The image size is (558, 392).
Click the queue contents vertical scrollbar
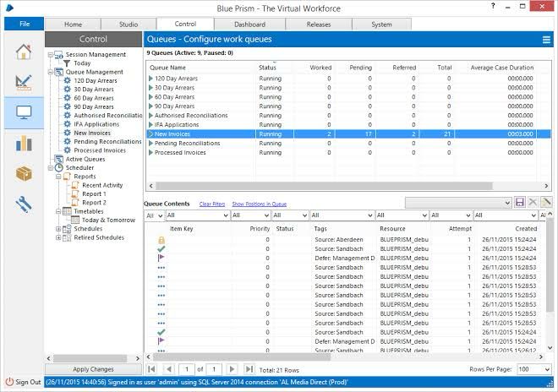(x=550, y=287)
